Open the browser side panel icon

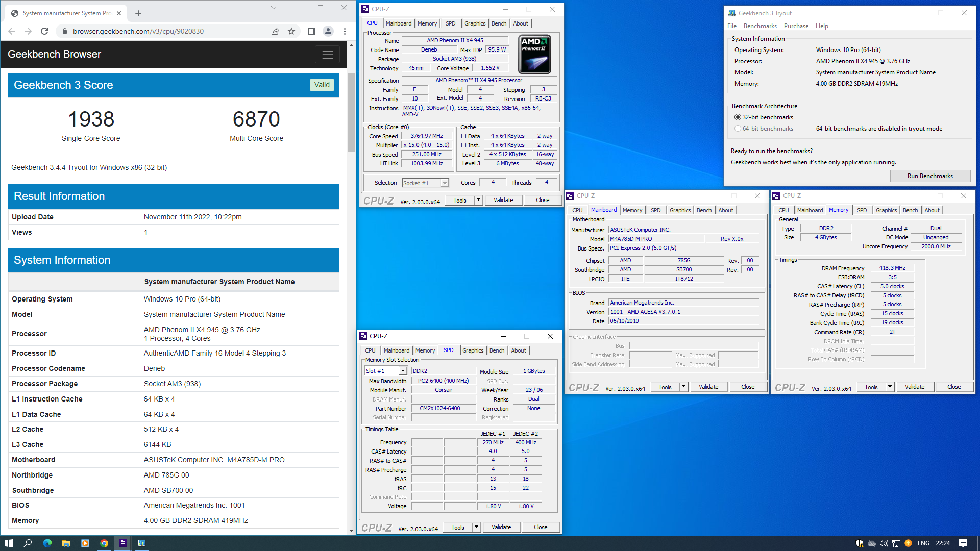(312, 31)
